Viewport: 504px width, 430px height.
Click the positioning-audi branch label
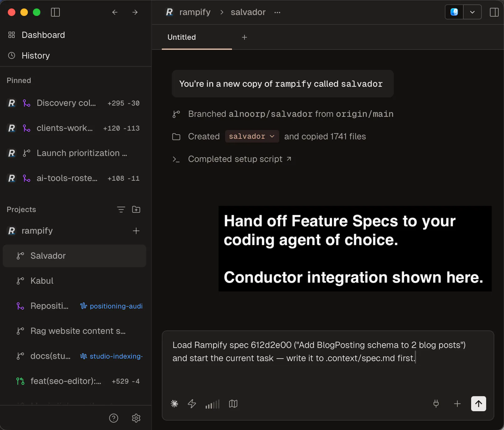tap(112, 306)
